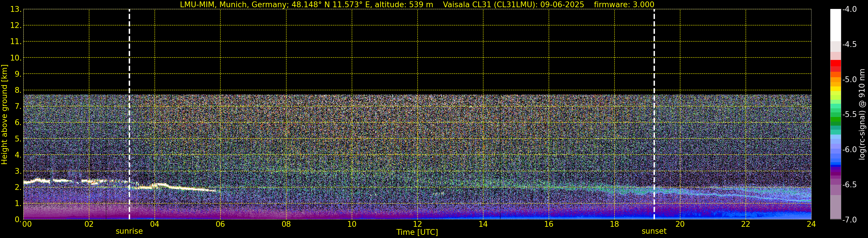Screen dimensions: 868x238
Task: Click the colorbar tick label -5.5
Action: (x=850, y=114)
